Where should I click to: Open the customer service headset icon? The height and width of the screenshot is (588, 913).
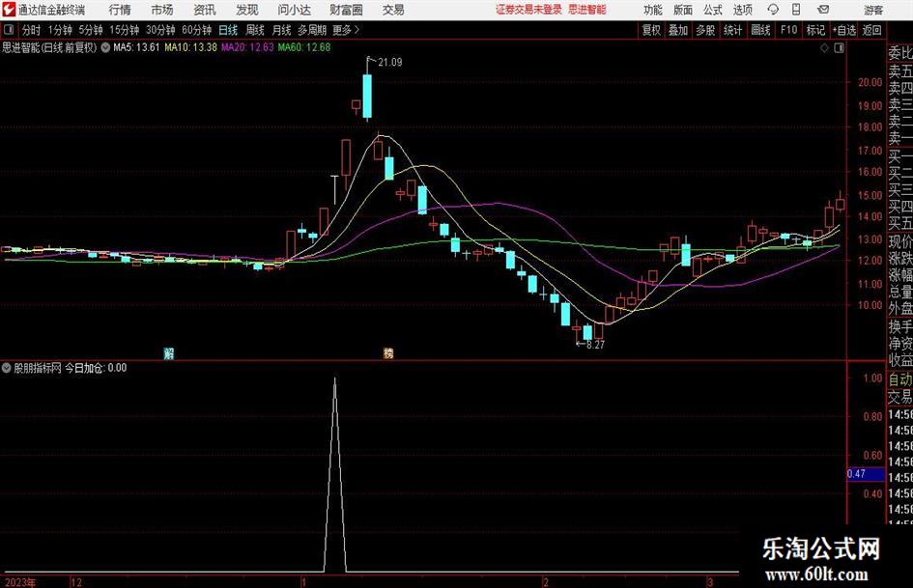(773, 10)
